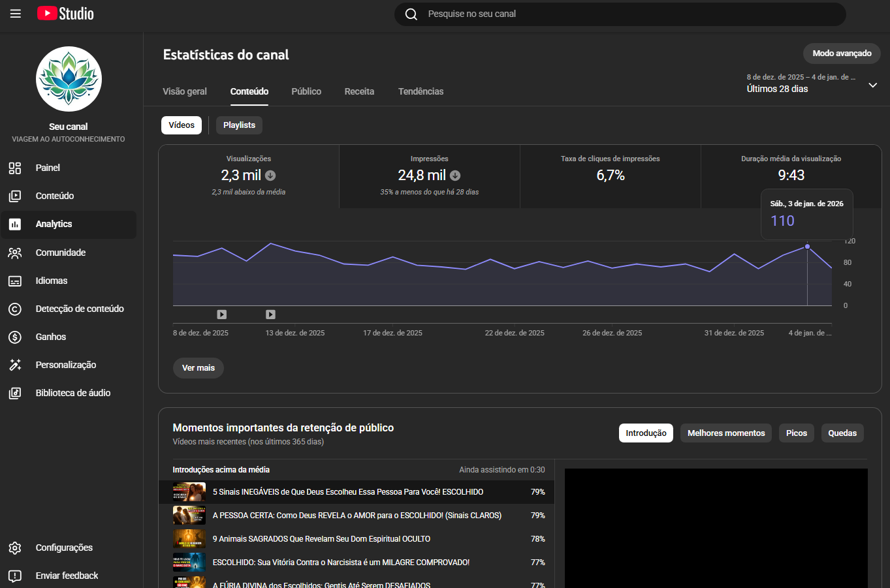
Task: Select the Visualizações metric card
Action: pos(249,176)
